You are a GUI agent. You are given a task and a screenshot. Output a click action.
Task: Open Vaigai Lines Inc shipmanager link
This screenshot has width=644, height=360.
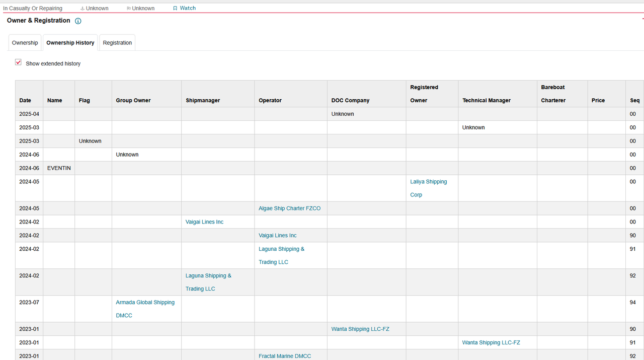coord(204,222)
